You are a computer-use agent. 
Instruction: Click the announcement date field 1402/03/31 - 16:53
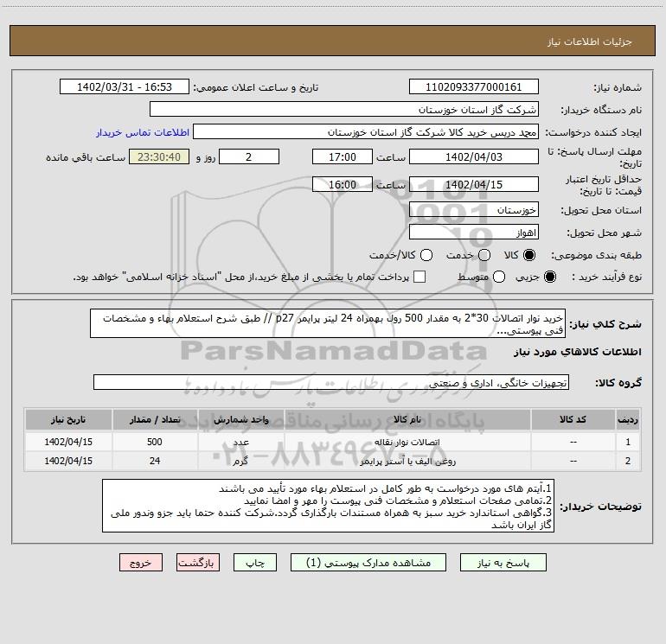[125, 87]
